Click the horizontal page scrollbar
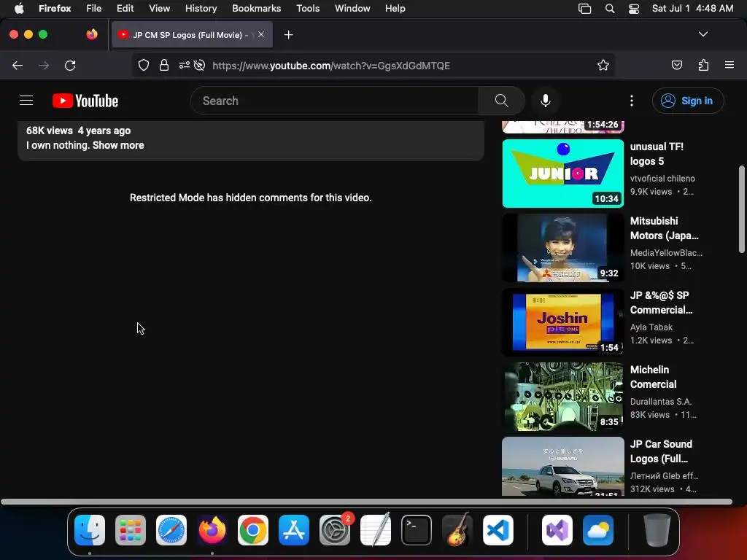Screen dimensions: 747x560 (x=366, y=502)
